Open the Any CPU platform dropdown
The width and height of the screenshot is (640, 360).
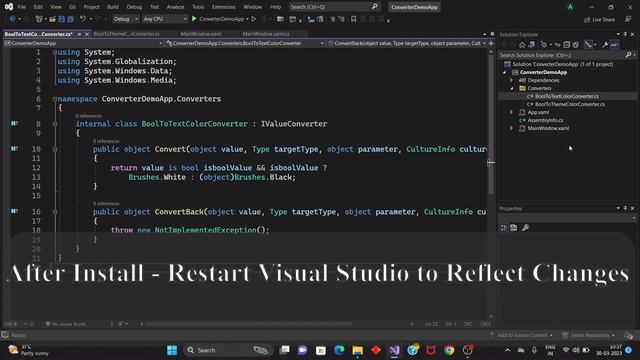165,19
